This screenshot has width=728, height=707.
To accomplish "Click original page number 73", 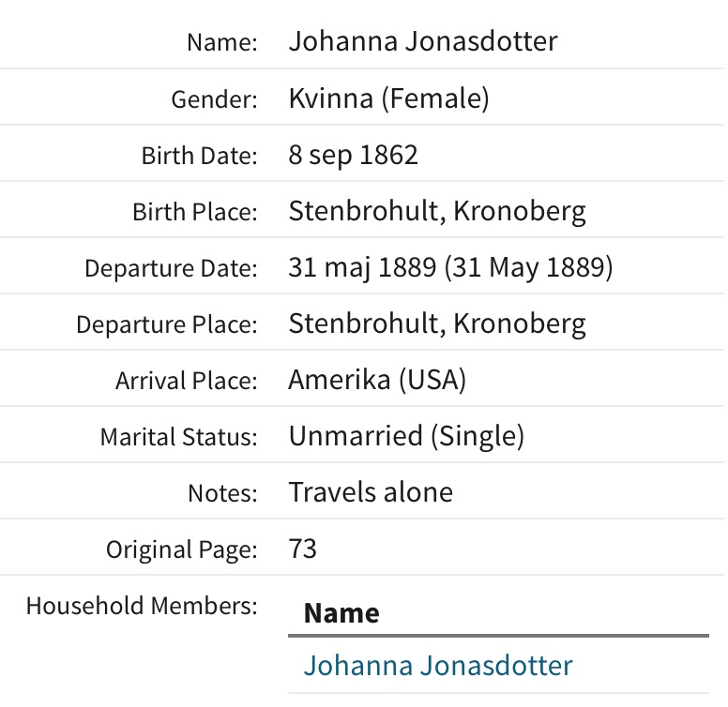I will pos(303,549).
